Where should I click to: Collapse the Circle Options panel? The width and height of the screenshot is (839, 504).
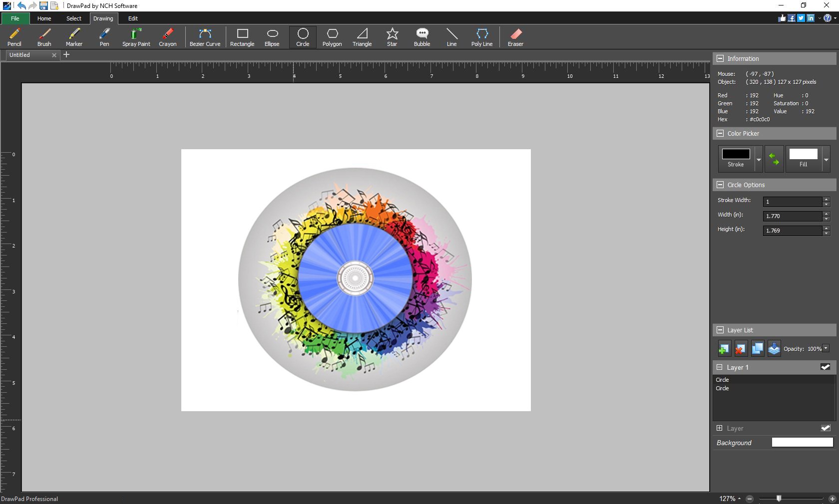pos(720,185)
